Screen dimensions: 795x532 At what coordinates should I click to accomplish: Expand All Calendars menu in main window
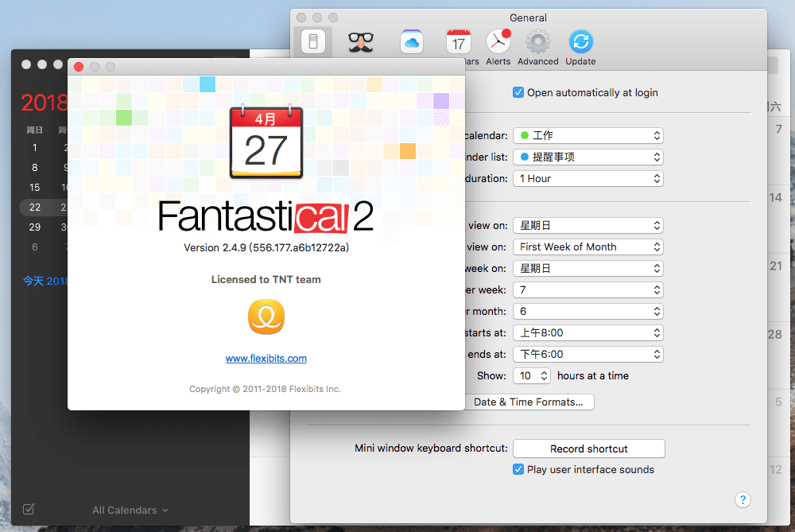coord(130,511)
